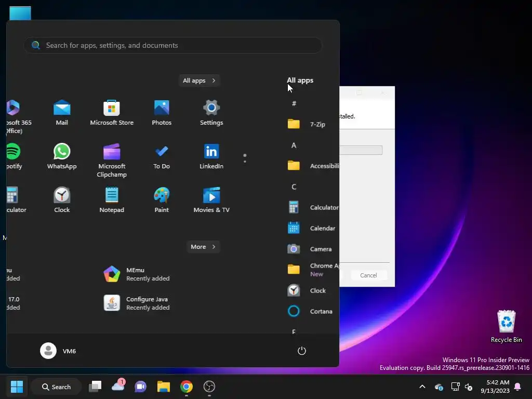Click the OneDrive tray icon
Viewport: 532px width, 399px height.
coord(438,387)
